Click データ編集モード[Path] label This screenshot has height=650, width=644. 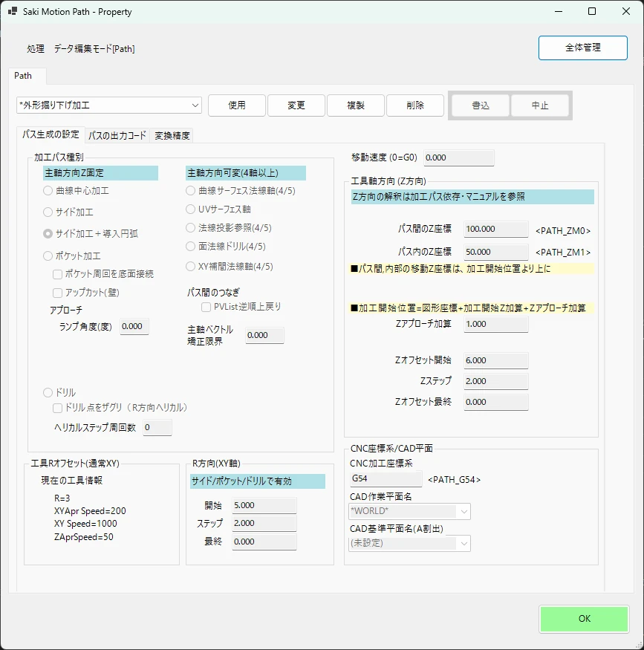94,49
